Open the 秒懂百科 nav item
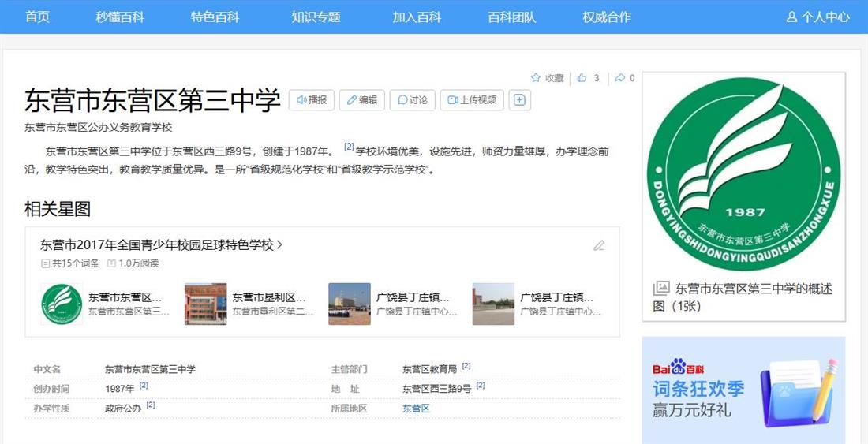This screenshot has width=868, height=444. click(120, 17)
